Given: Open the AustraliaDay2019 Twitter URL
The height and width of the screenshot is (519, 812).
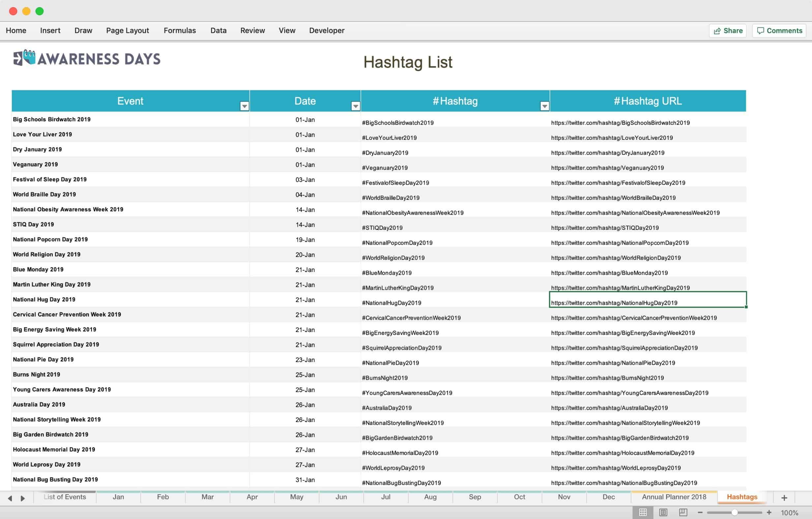Looking at the screenshot, I should point(609,408).
